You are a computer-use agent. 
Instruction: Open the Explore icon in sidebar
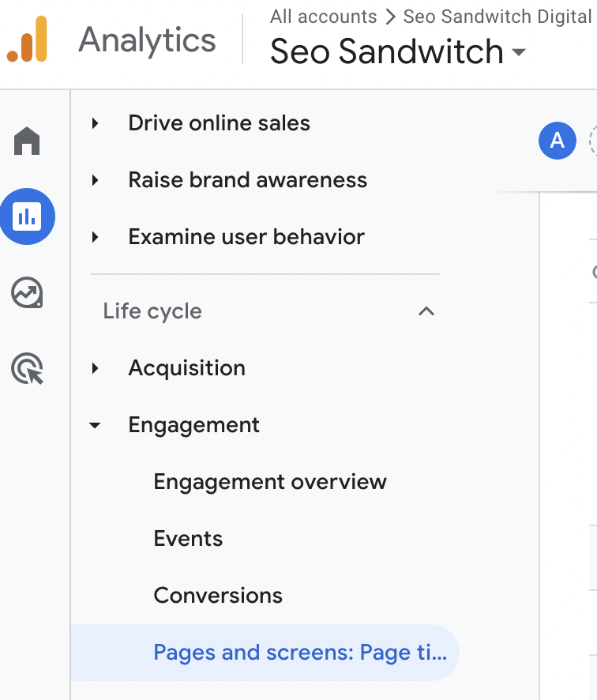[x=27, y=292]
